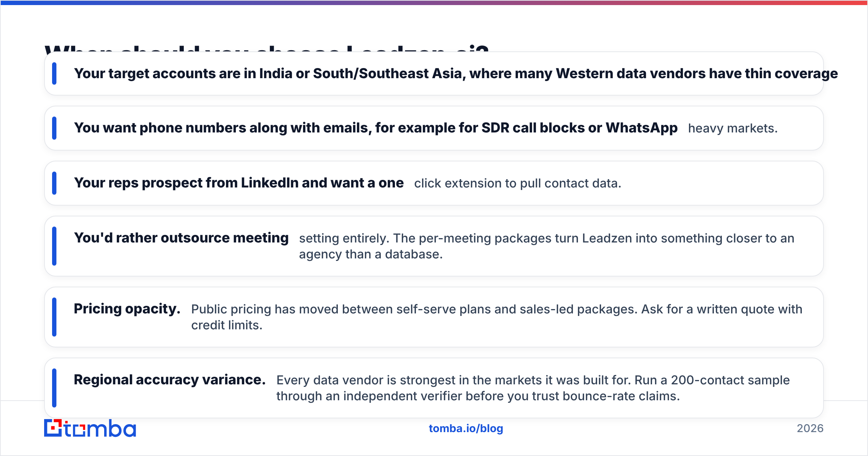The width and height of the screenshot is (868, 456).
Task: Click blue accent bar on phone numbers card
Action: tap(54, 128)
